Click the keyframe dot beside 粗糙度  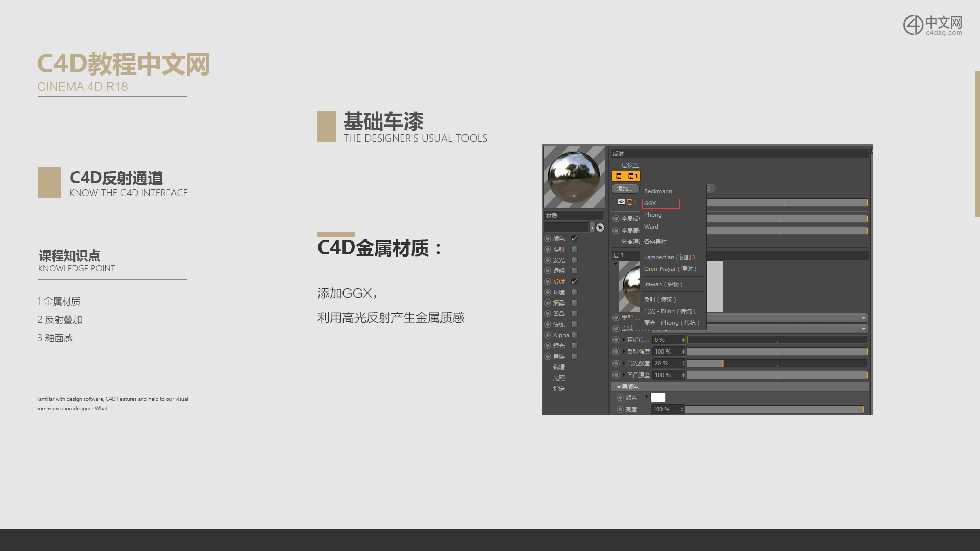pos(616,340)
